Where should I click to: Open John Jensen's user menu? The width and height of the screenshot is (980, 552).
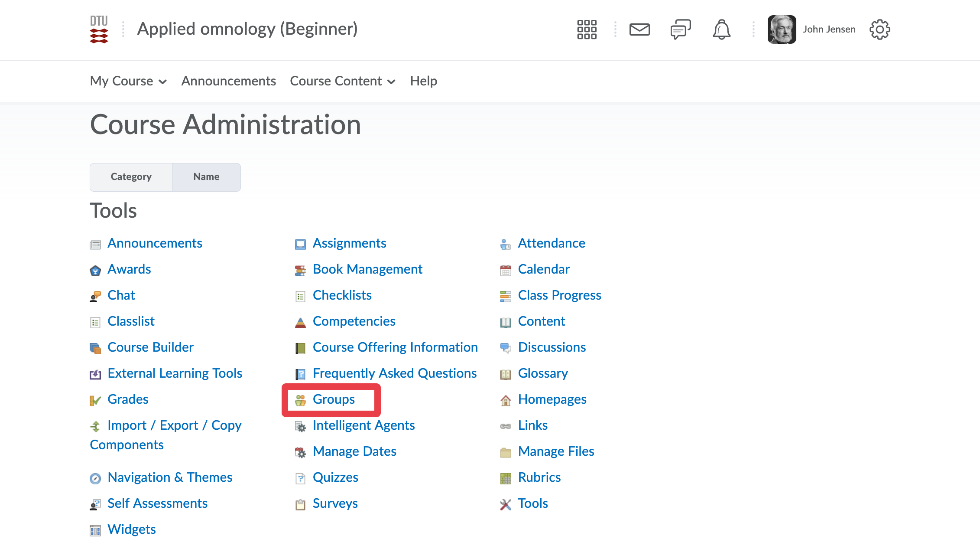pyautogui.click(x=829, y=29)
